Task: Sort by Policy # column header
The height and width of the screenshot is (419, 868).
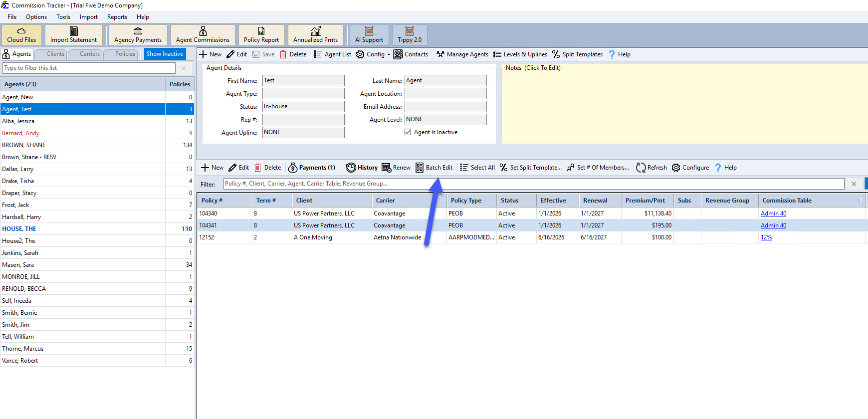Action: pyautogui.click(x=224, y=201)
